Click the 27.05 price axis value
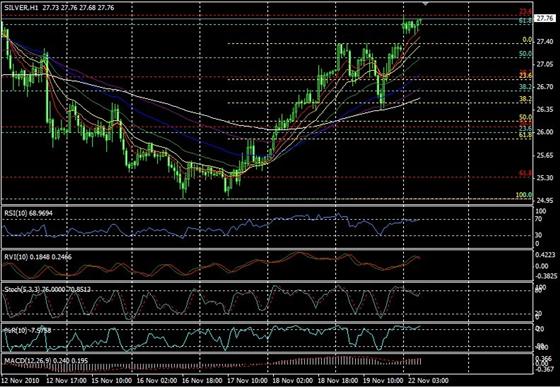This screenshot has height=387, width=560. tap(544, 64)
